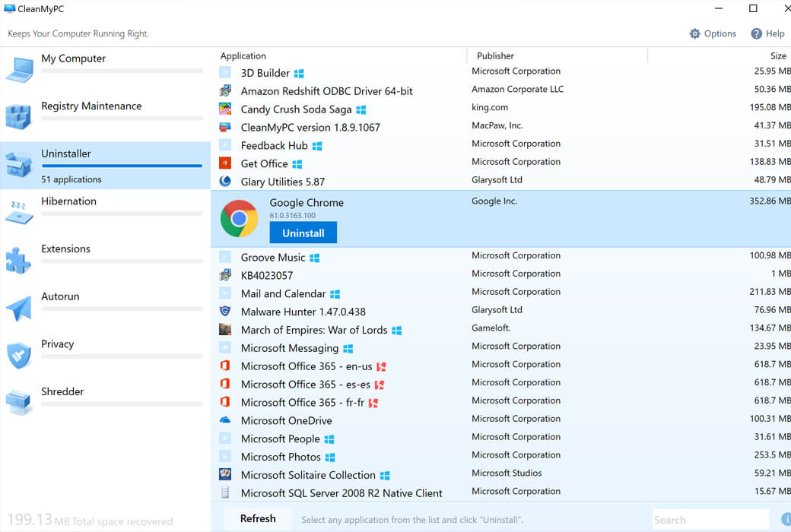The width and height of the screenshot is (791, 532).
Task: Switch to My Computer section
Action: (105, 70)
